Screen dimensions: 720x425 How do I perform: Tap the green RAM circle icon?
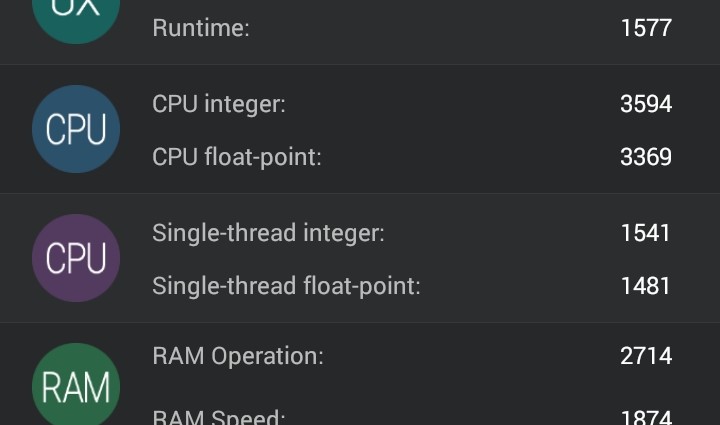click(76, 386)
